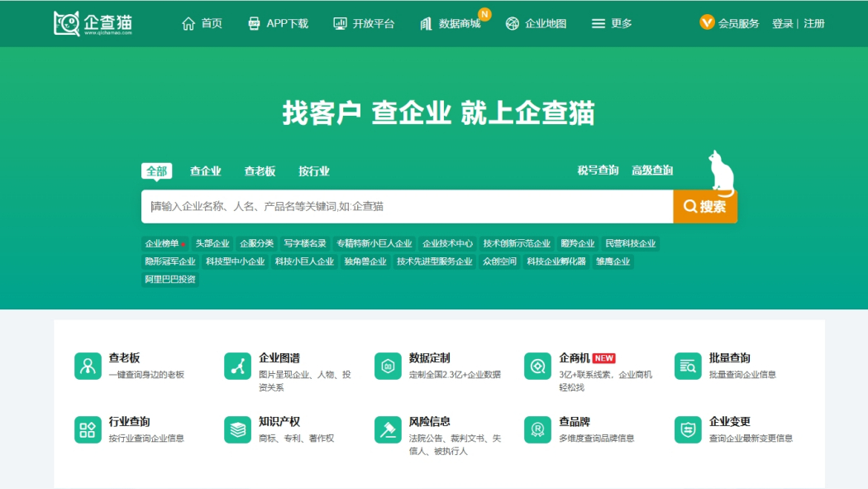The width and height of the screenshot is (868, 489).
Task: Open the 行业查询 grid icon
Action: coord(88,429)
